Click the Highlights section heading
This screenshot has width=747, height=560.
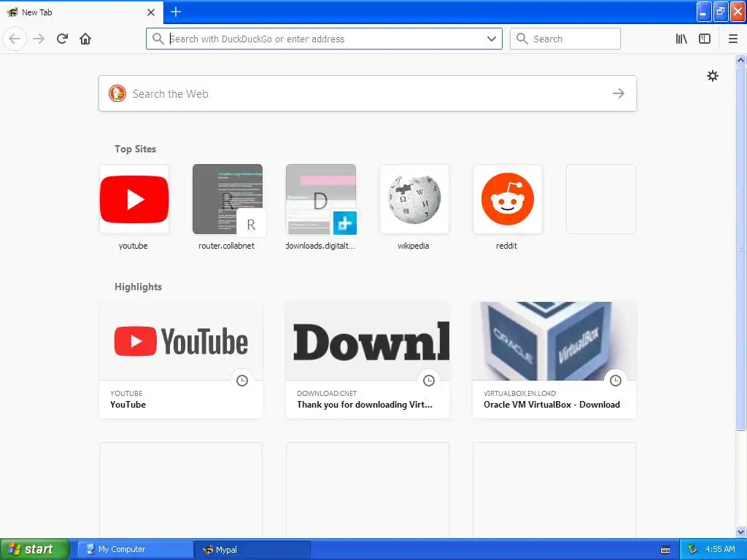pos(138,287)
